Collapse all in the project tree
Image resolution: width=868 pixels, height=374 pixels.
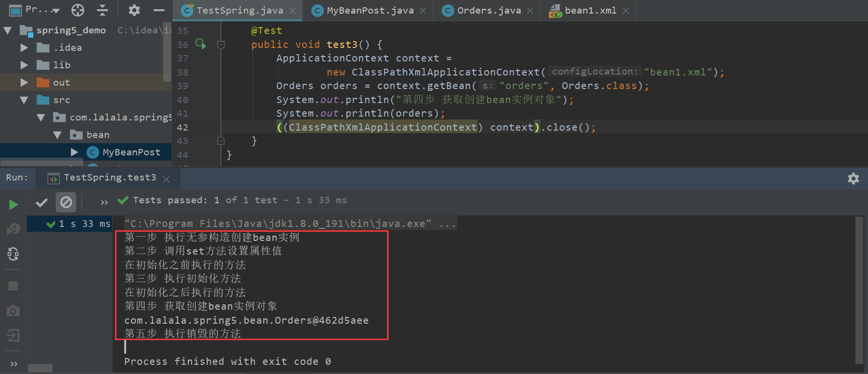coord(102,10)
